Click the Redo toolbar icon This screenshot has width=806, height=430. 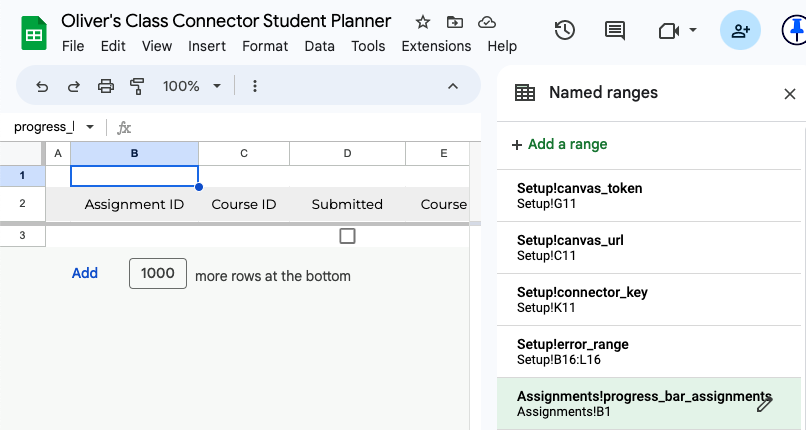(74, 86)
